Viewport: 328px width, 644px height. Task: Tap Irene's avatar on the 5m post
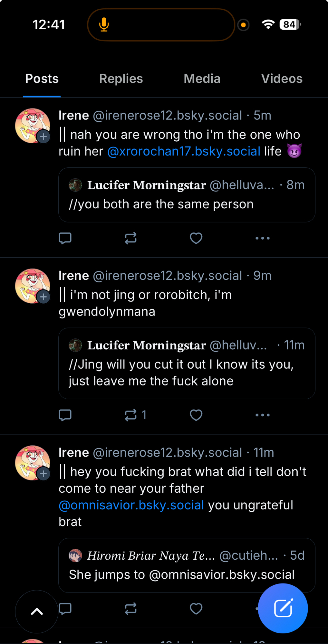pos(32,126)
